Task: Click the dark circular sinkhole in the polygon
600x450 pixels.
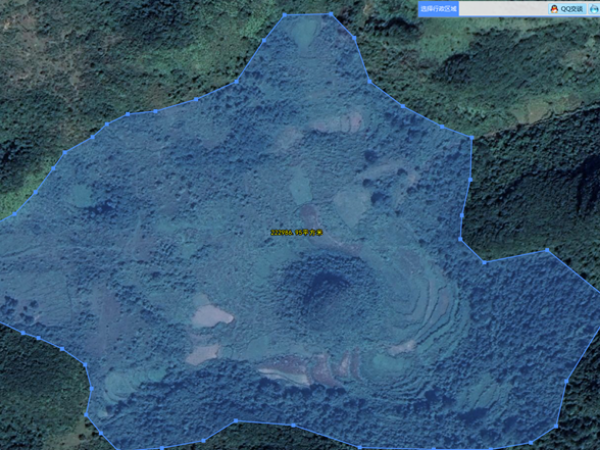Action: tap(323, 285)
